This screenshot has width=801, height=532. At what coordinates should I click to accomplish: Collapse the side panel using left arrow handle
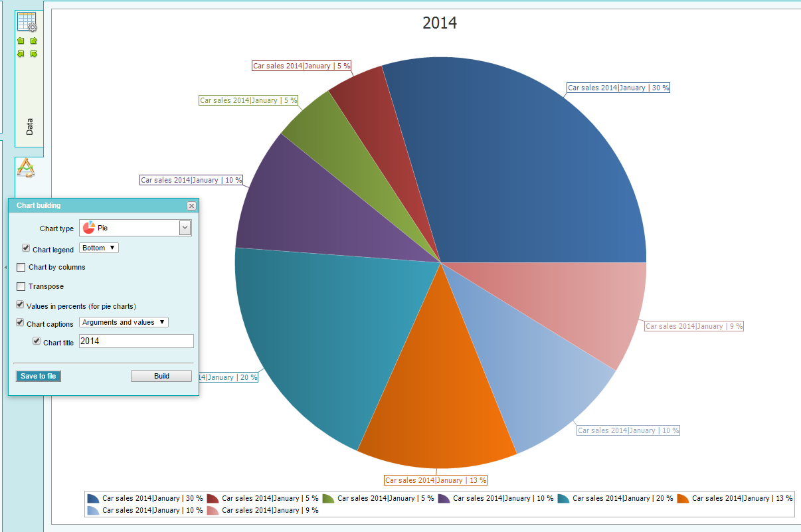[5, 267]
